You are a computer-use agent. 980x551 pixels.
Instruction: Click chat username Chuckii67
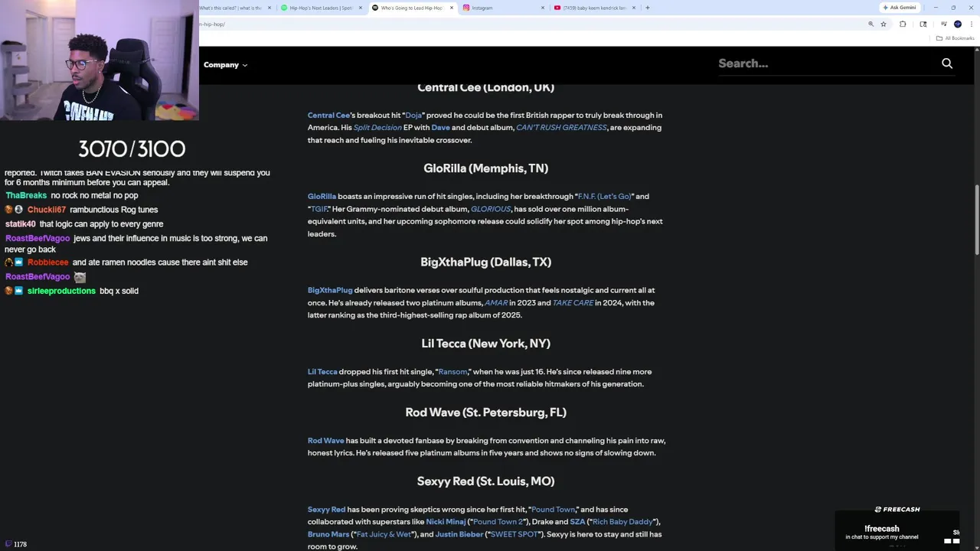[x=47, y=210]
